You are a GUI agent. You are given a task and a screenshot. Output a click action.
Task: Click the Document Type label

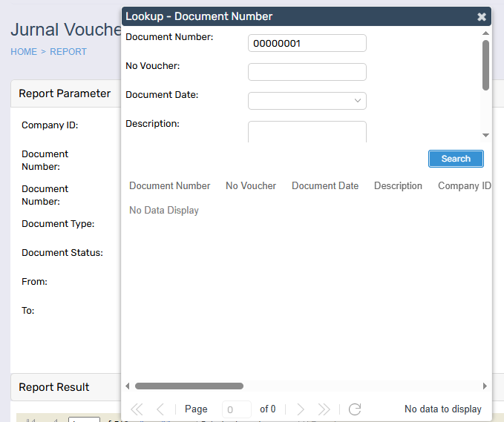(x=58, y=223)
